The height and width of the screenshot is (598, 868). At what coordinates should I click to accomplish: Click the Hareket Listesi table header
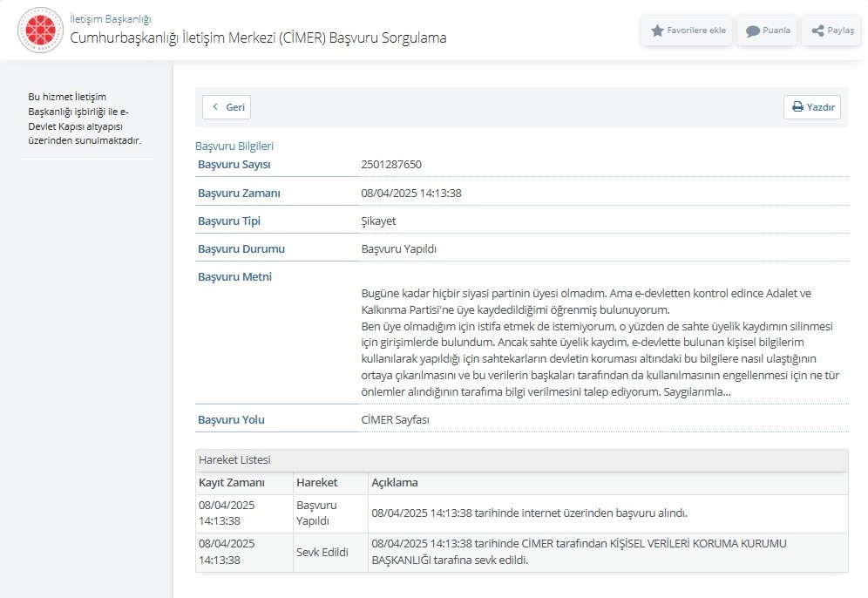(x=521, y=460)
